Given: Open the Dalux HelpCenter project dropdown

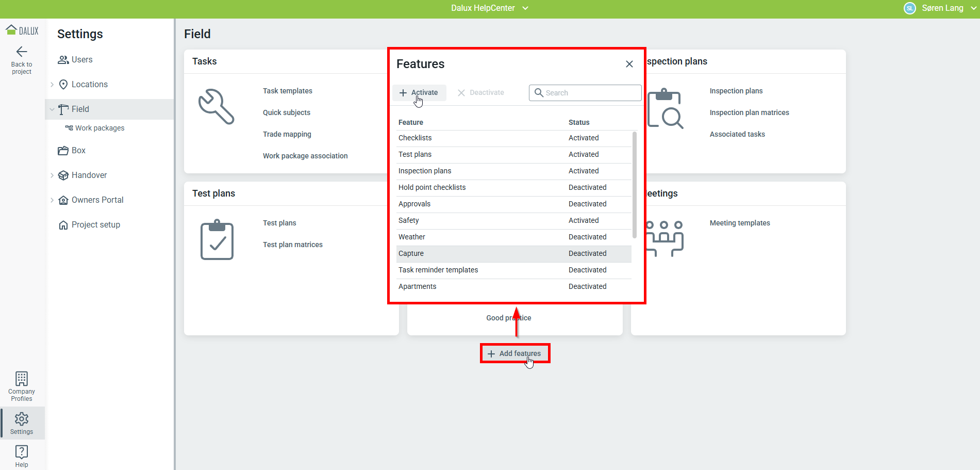Looking at the screenshot, I should point(525,8).
